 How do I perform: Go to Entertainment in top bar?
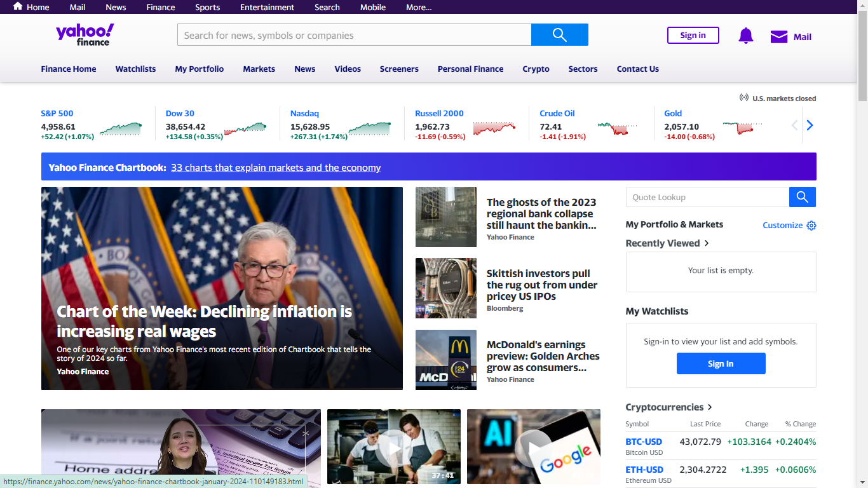point(267,7)
